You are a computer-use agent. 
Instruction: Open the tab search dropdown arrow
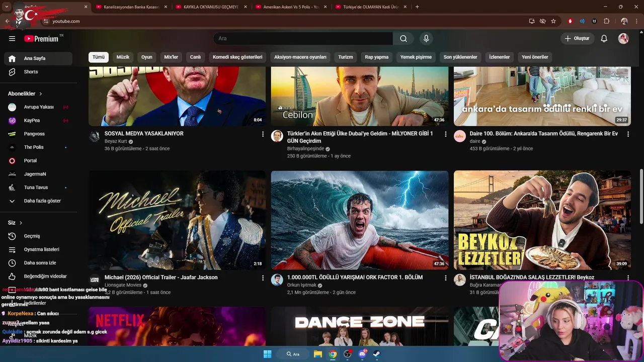(x=7, y=7)
